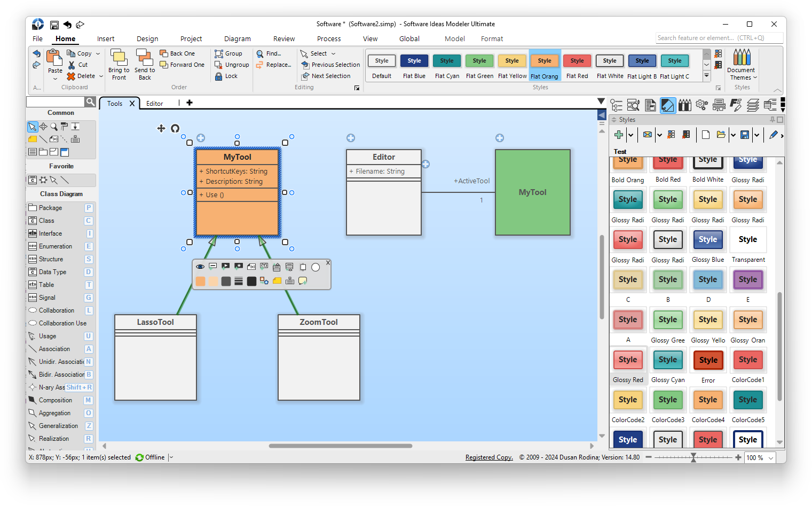812x506 pixels.
Task: Click Forward One button
Action: coord(182,65)
